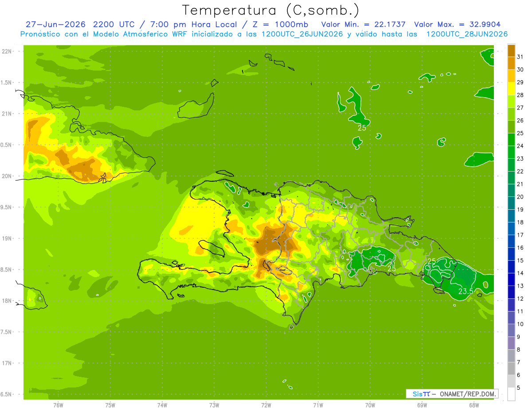The width and height of the screenshot is (532, 411).
Task: Click the color scale label '10'
Action: coord(520,324)
